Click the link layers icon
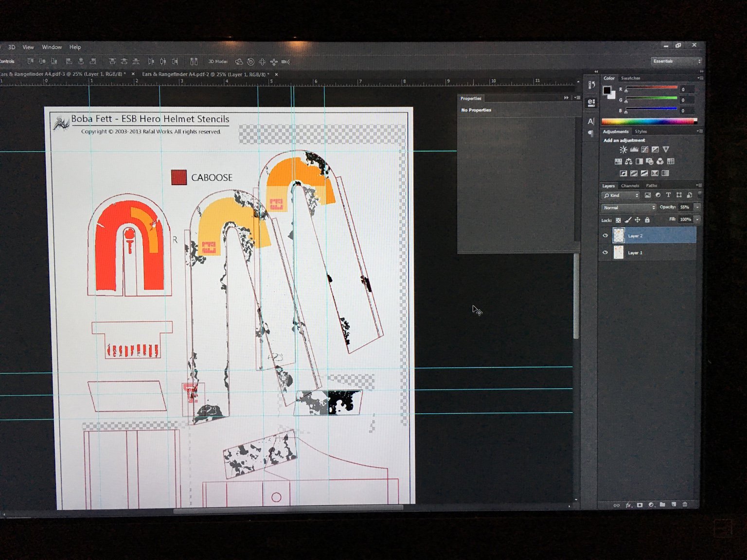Viewport: 747px width, 560px height. [x=617, y=505]
